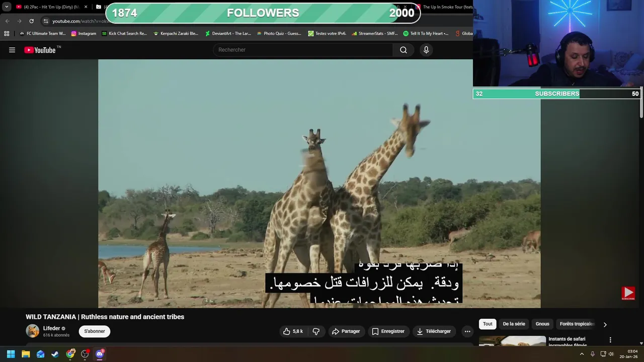Open the Chrome apps grid shortcut
The width and height of the screenshot is (644, 362).
7,34
